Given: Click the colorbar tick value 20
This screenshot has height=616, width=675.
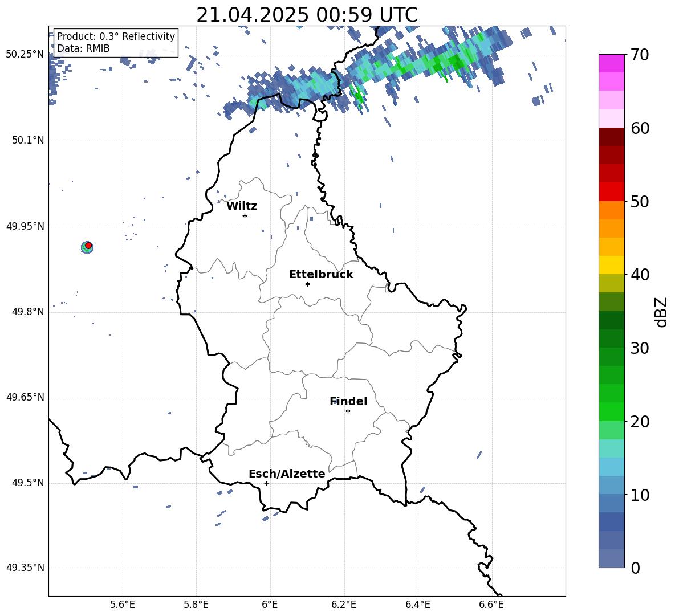Looking at the screenshot, I should click(x=640, y=422).
